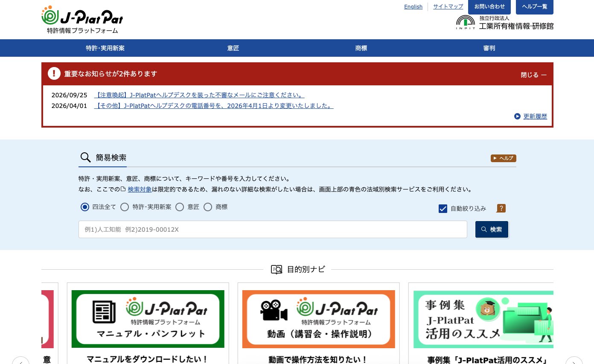Open the 審判 menu

tap(489, 48)
